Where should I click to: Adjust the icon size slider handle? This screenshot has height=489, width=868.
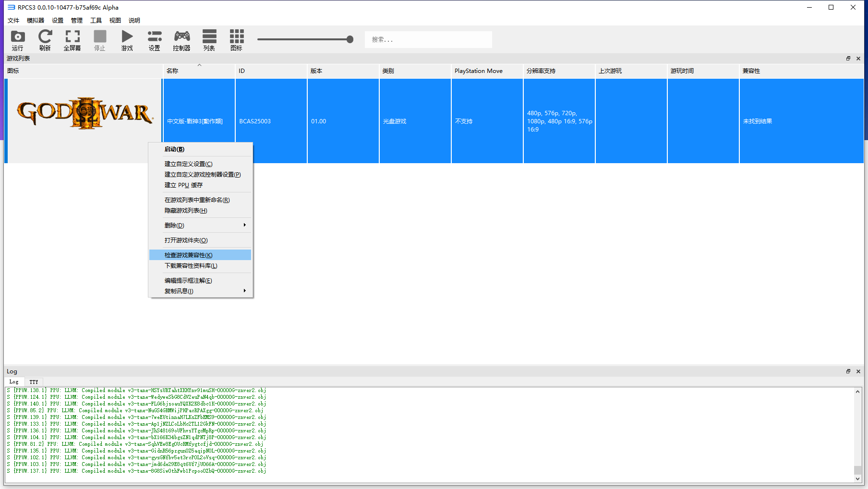(350, 39)
